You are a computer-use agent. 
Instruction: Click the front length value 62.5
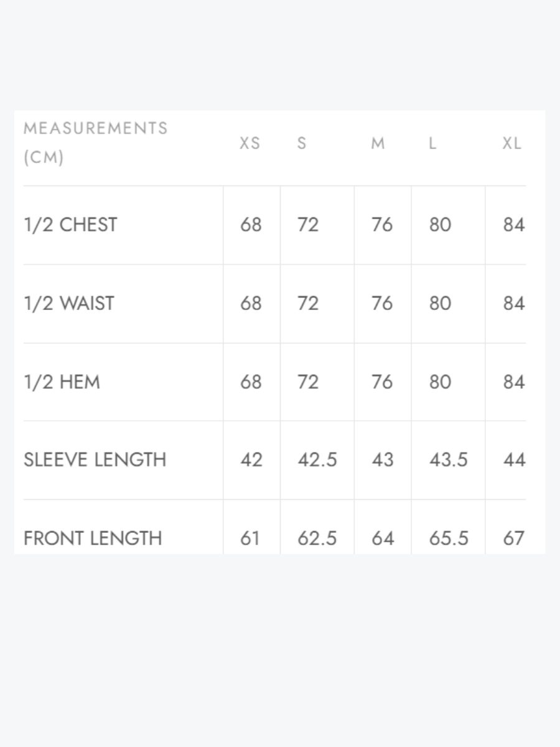pyautogui.click(x=317, y=538)
